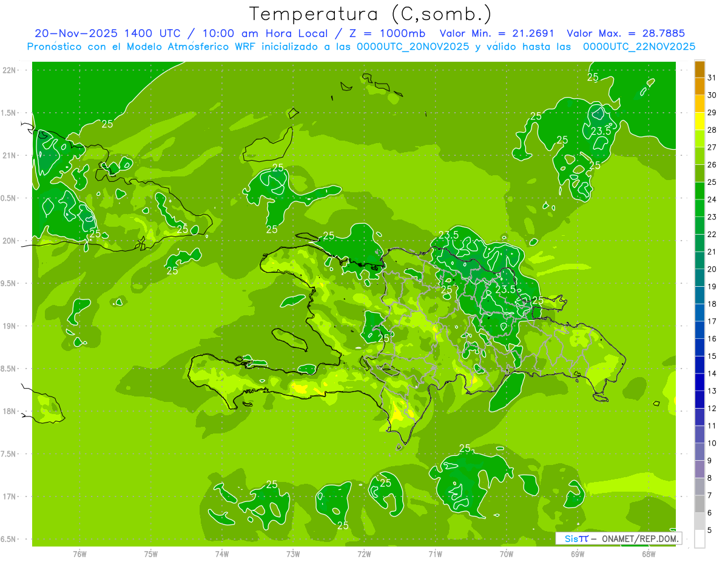Click the color legend value 21
The height and width of the screenshot is (562, 728).
(712, 252)
